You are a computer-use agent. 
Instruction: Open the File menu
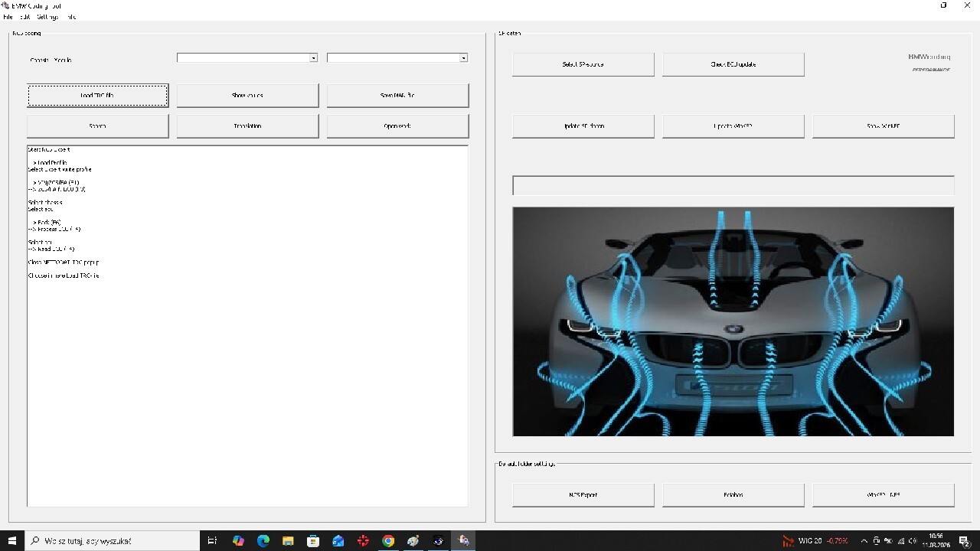pyautogui.click(x=8, y=17)
